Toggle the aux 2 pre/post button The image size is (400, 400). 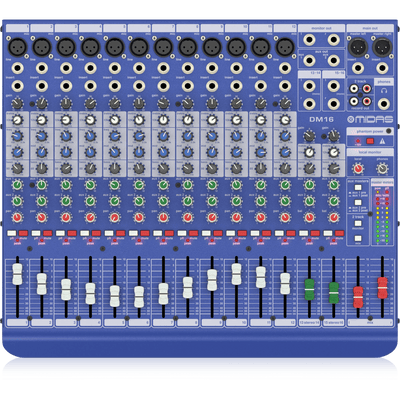pos(358,202)
